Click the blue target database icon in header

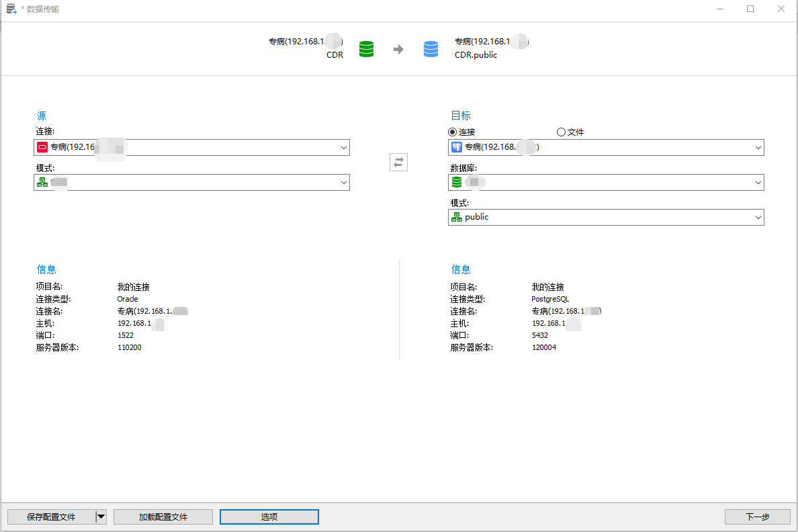[431, 49]
